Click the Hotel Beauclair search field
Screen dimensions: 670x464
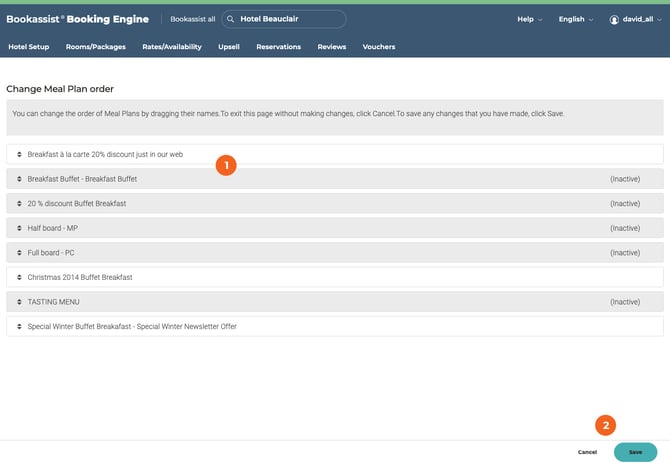tap(289, 19)
